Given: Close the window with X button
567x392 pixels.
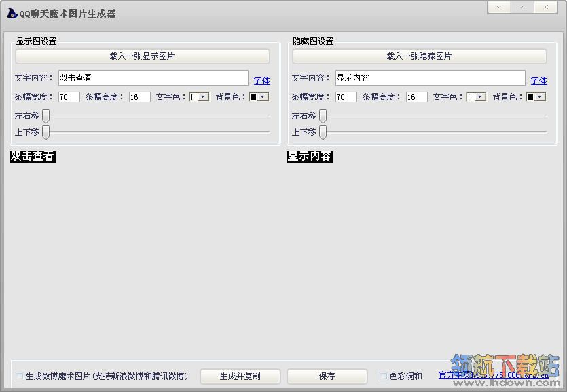Looking at the screenshot, I should tap(546, 7).
